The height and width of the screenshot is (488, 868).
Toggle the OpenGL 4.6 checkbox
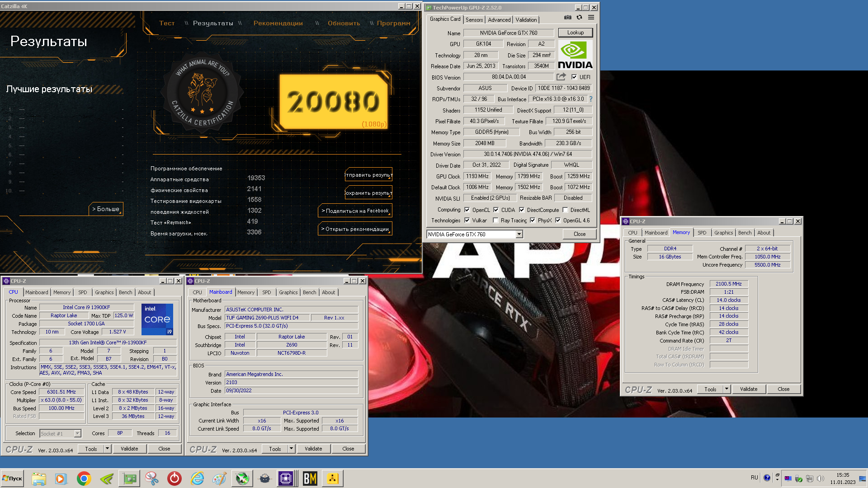tap(558, 221)
